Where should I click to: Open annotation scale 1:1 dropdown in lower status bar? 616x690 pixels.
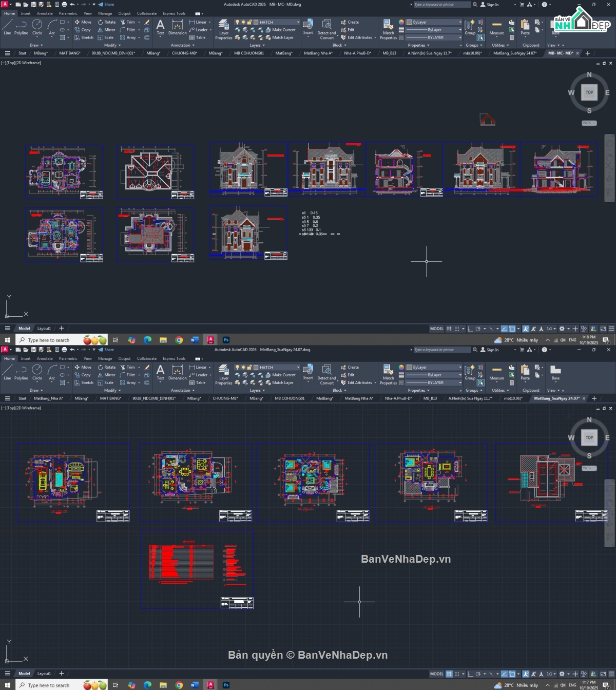550,674
